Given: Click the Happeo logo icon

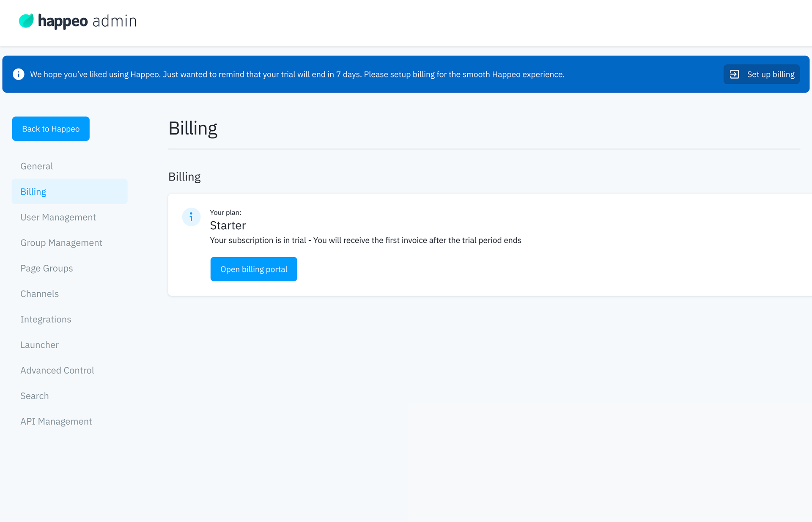Looking at the screenshot, I should (x=26, y=20).
